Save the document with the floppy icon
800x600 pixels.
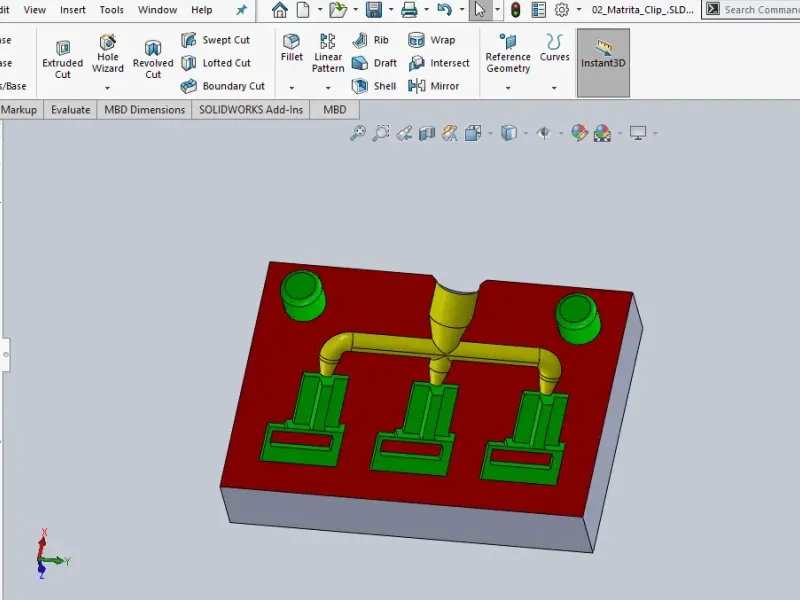[374, 10]
